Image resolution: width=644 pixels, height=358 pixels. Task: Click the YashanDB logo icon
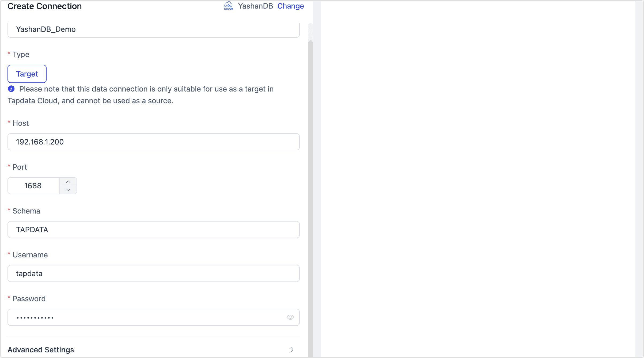tap(228, 6)
